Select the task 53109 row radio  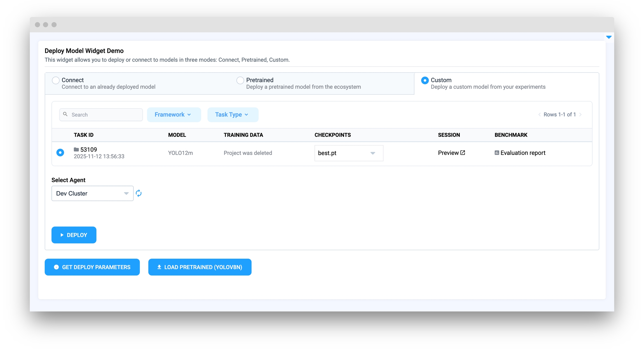click(x=60, y=153)
